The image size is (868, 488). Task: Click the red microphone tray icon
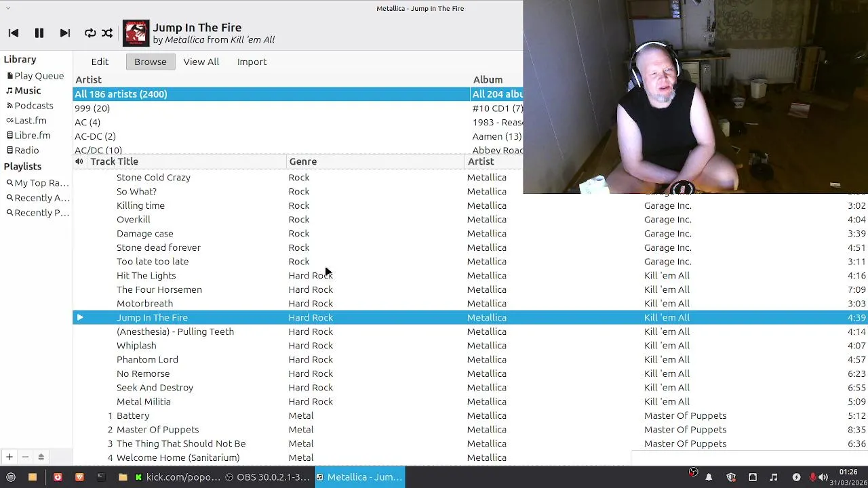tap(812, 477)
